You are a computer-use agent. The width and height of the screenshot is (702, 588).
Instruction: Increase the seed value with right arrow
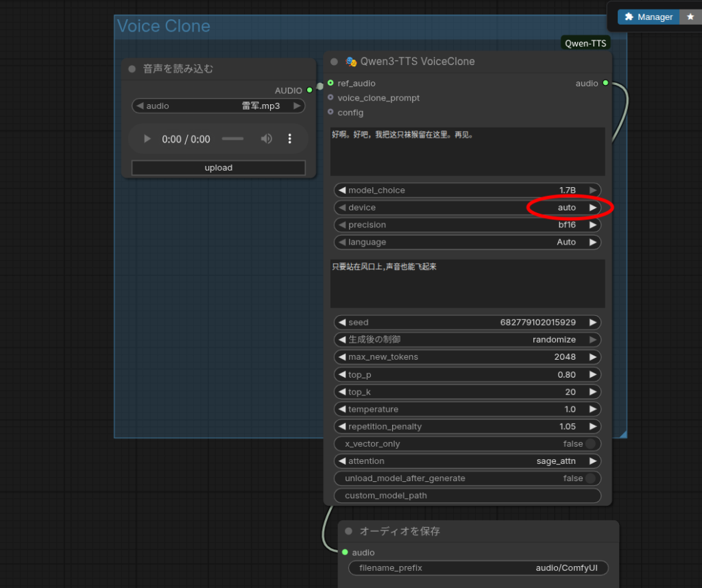pyautogui.click(x=593, y=322)
